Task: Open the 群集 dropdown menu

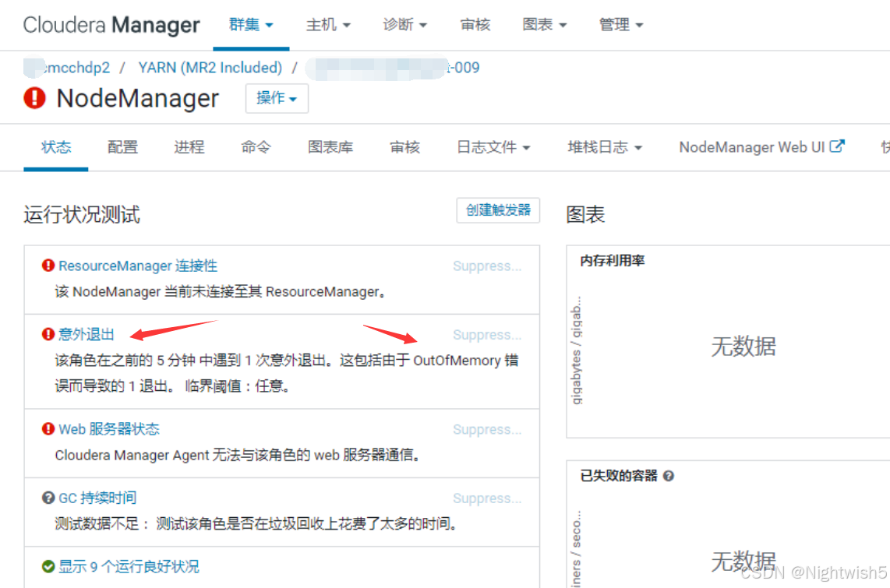Action: point(251,24)
